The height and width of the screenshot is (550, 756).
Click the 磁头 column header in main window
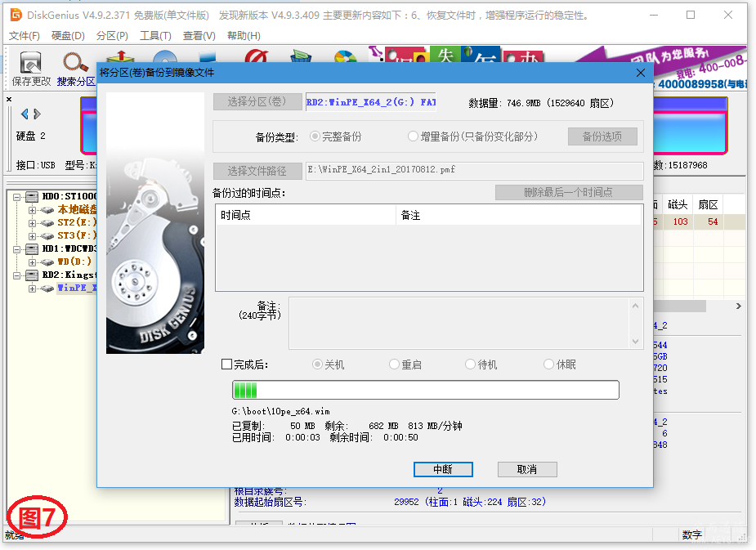(x=678, y=205)
